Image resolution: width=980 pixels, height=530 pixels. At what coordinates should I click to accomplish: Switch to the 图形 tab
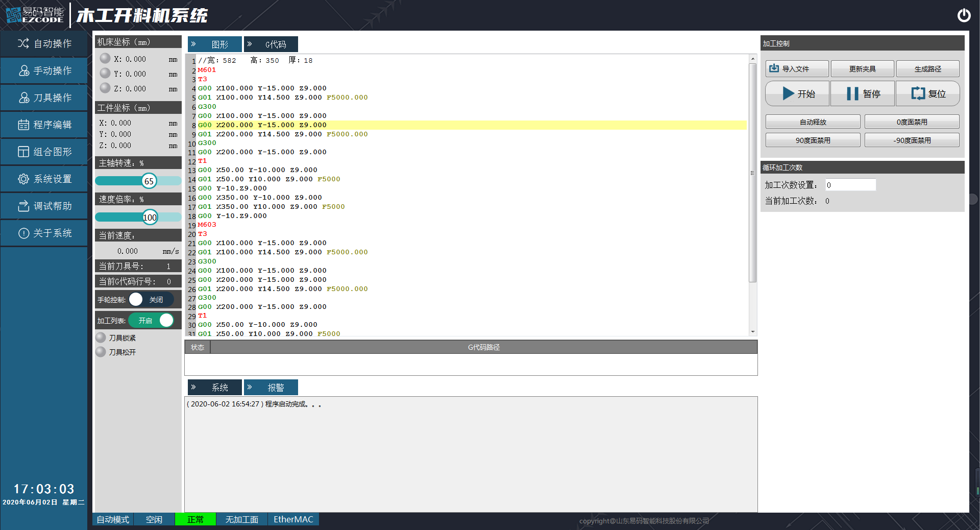click(x=215, y=44)
